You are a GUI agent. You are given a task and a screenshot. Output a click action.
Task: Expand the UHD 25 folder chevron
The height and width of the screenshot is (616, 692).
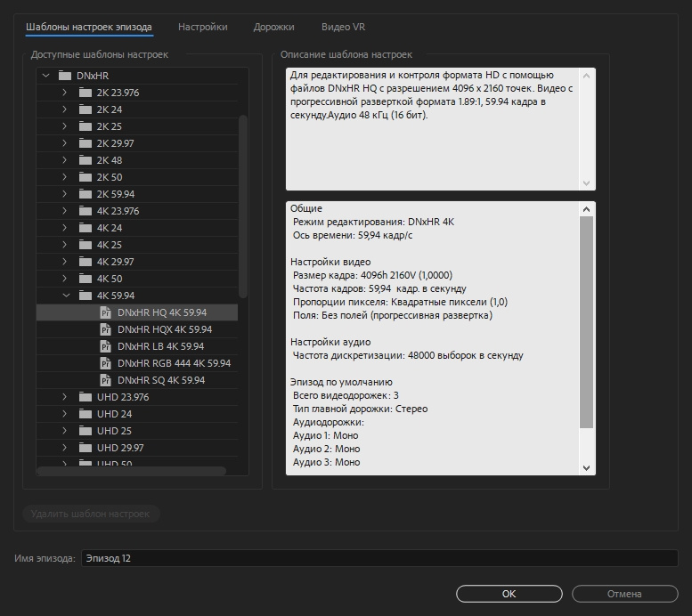coord(64,430)
